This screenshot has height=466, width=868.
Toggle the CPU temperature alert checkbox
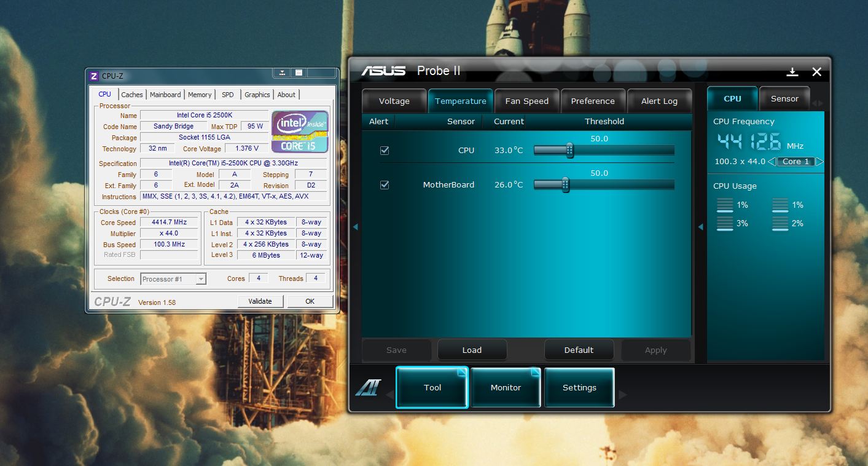385,150
